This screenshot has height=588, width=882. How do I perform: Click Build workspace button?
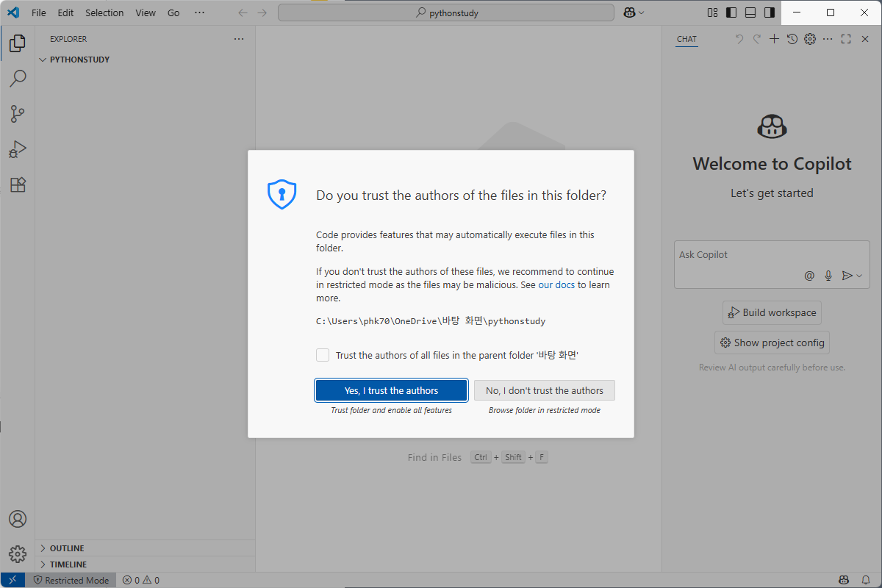pos(772,312)
